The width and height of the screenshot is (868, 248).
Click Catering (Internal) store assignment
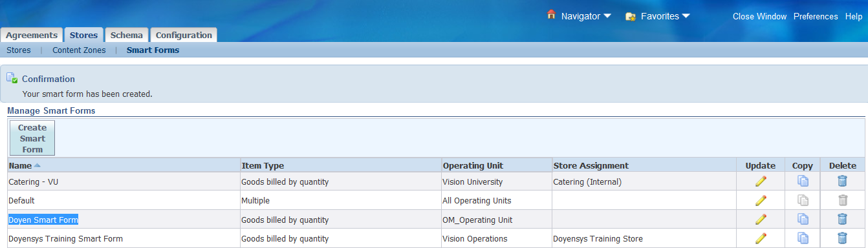pyautogui.click(x=587, y=182)
